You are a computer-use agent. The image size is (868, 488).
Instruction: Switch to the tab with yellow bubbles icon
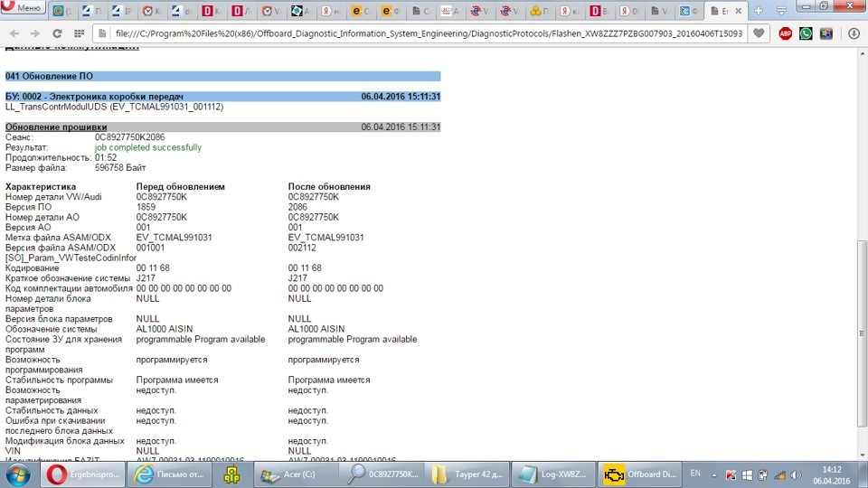coord(539,11)
